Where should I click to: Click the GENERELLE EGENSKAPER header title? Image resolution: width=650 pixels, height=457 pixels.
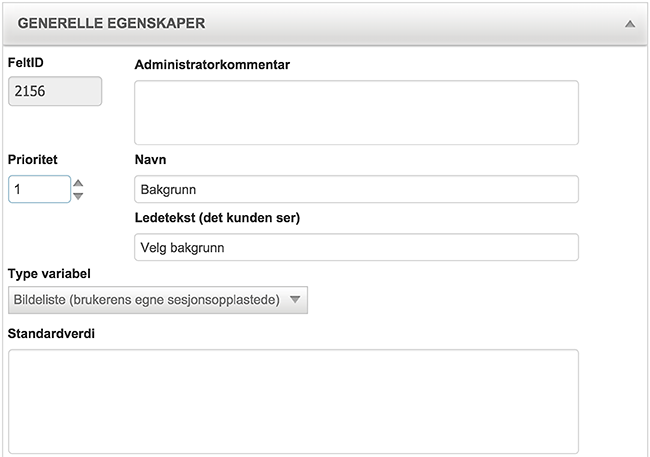pyautogui.click(x=111, y=24)
